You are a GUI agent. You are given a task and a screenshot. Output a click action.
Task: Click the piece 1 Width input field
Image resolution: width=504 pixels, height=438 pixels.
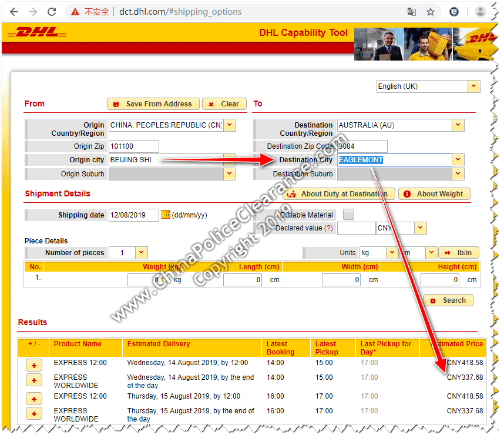341,280
